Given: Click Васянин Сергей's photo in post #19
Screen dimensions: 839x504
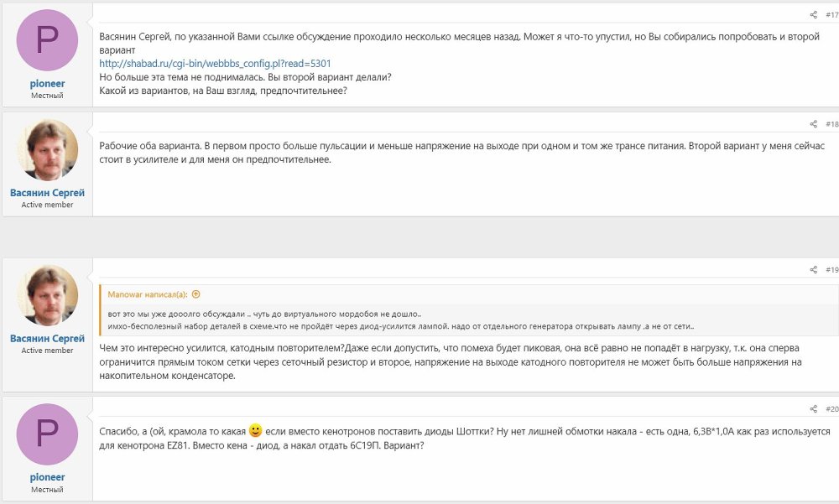Looking at the screenshot, I should point(47,296).
